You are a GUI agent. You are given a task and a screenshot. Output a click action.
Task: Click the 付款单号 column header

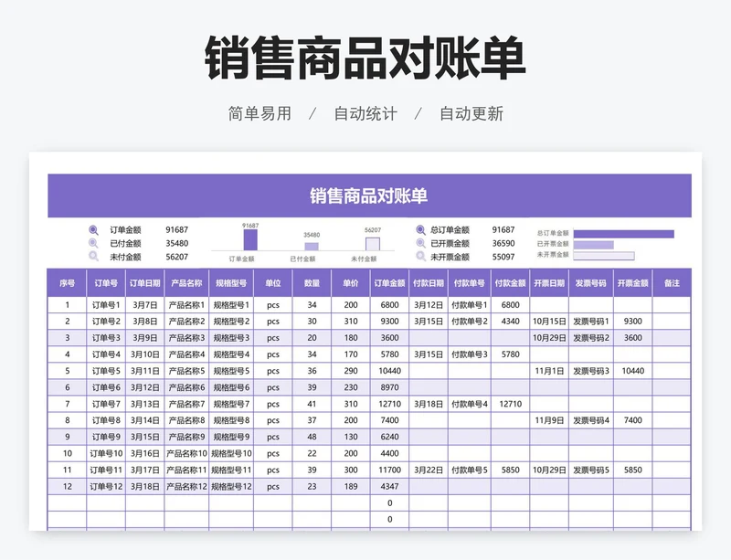[x=470, y=283]
